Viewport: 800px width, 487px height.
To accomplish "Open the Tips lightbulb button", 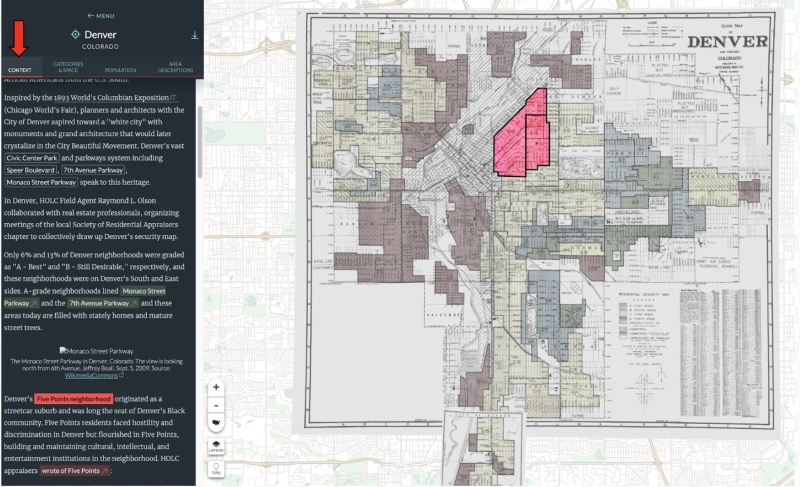I will [x=216, y=469].
